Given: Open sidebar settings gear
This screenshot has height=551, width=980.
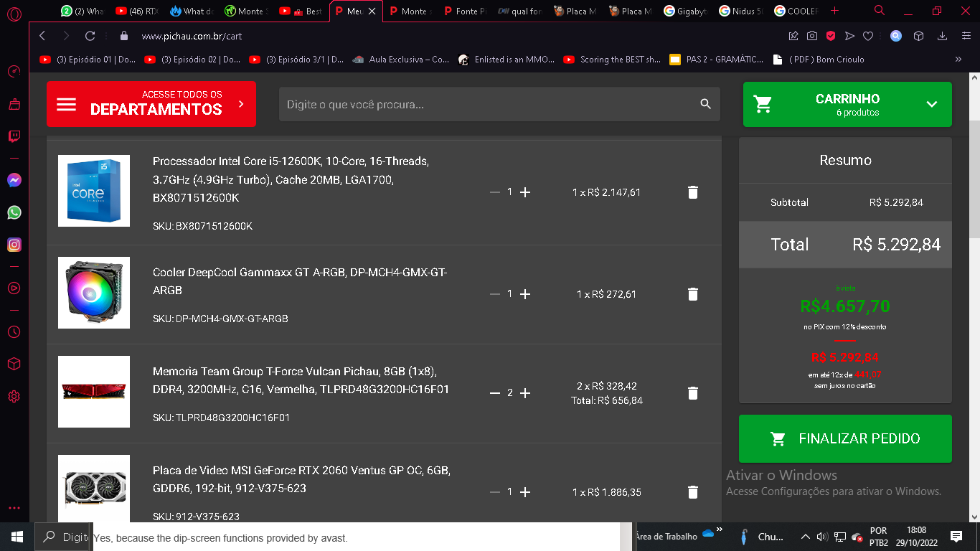Looking at the screenshot, I should click(x=14, y=396).
